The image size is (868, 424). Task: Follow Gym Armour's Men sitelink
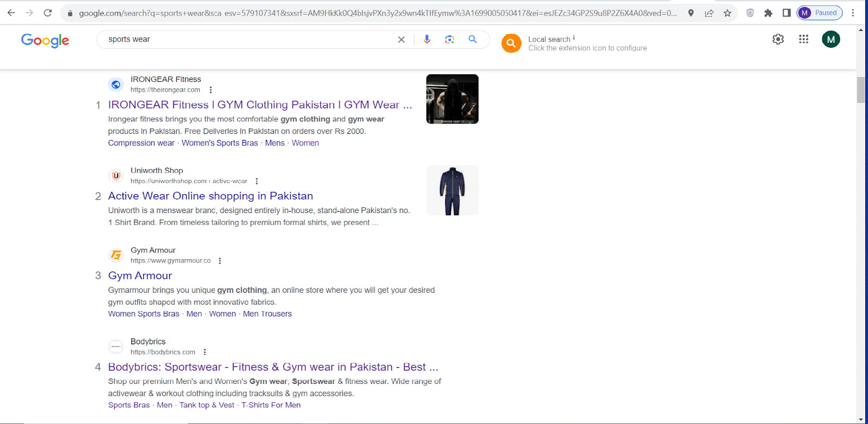coord(194,314)
